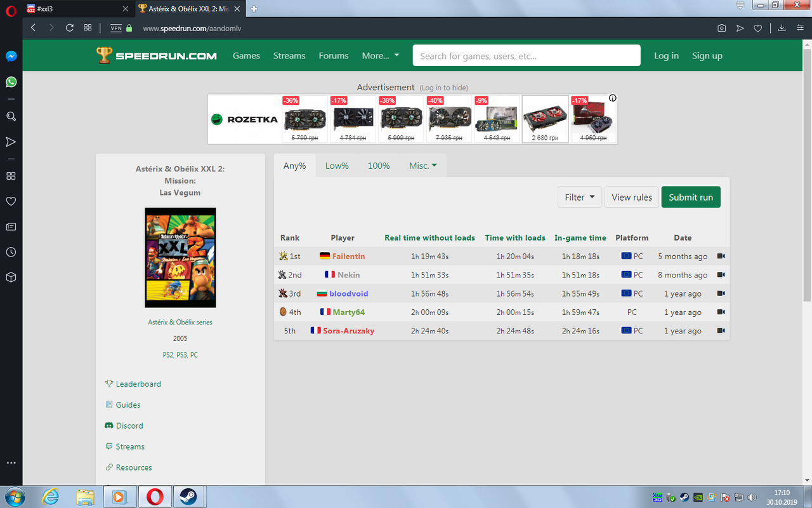Open bloodvoid's player profile
Image resolution: width=812 pixels, height=508 pixels.
pyautogui.click(x=348, y=293)
